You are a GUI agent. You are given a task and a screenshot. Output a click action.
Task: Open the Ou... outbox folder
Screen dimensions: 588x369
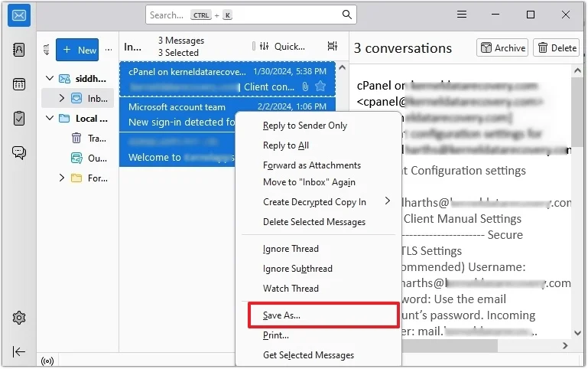point(97,158)
